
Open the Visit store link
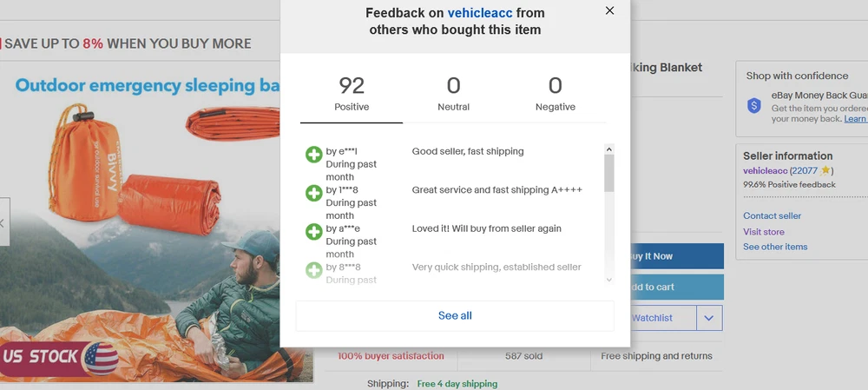pyautogui.click(x=763, y=232)
